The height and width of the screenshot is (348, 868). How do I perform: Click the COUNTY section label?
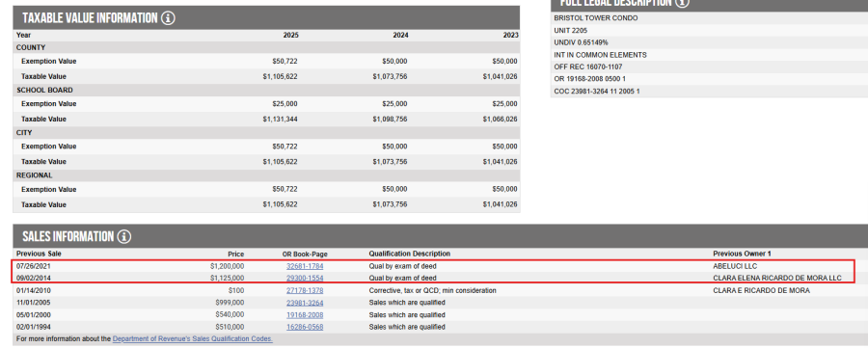click(x=31, y=47)
